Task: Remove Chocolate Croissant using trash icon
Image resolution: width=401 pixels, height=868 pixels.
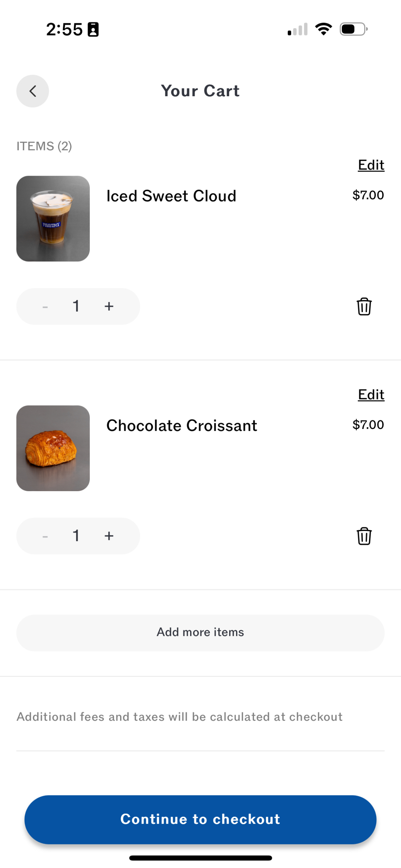Action: point(364,536)
